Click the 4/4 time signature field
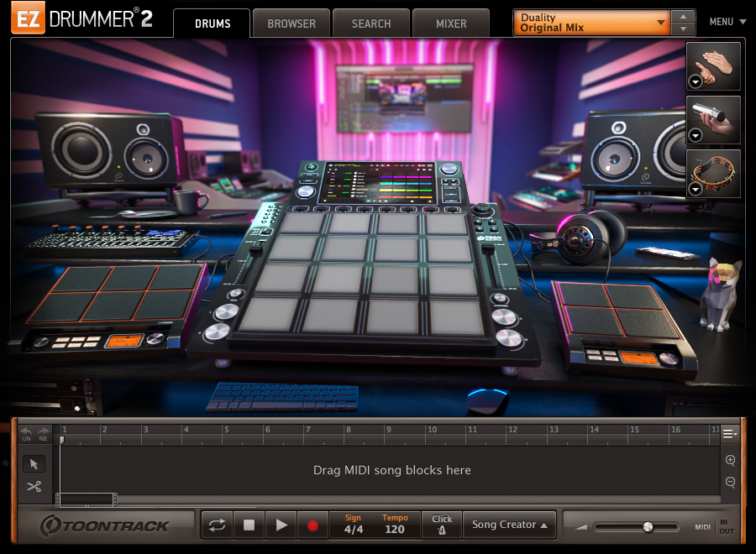The image size is (756, 554). click(354, 529)
